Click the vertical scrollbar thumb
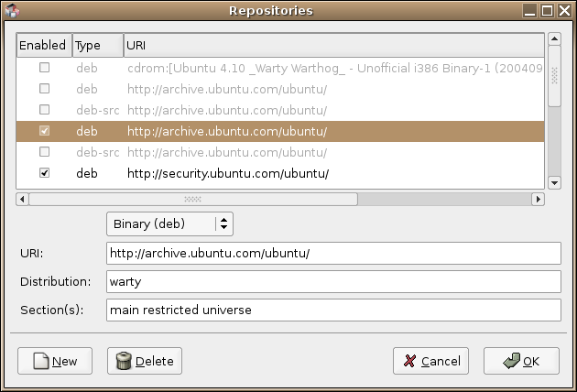 click(554, 76)
